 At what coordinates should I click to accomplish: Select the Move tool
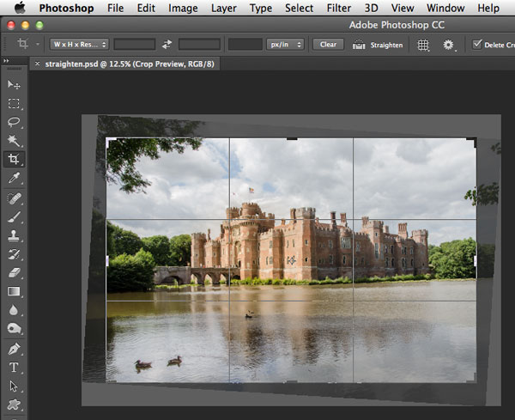tap(14, 84)
